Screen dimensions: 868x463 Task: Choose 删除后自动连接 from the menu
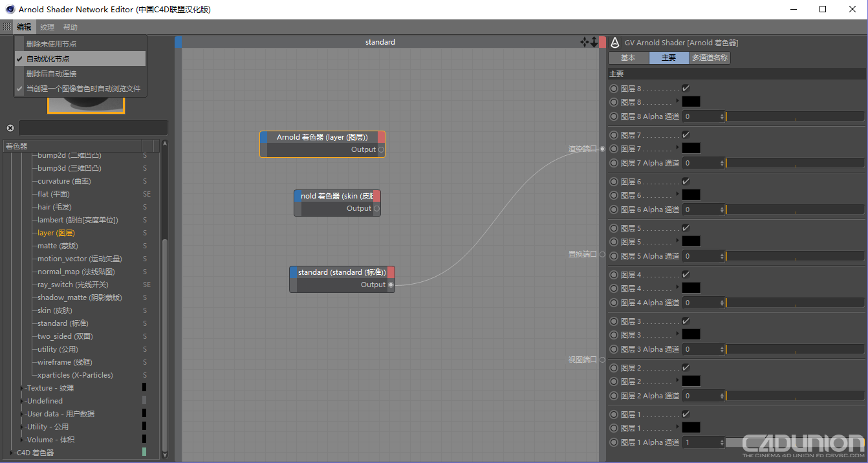click(x=80, y=74)
